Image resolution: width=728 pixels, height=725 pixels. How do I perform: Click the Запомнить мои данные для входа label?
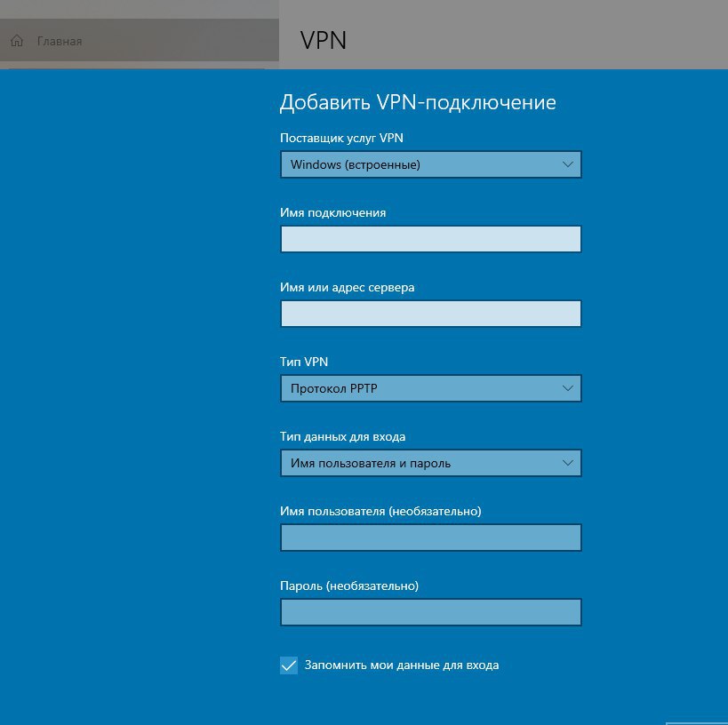[402, 665]
